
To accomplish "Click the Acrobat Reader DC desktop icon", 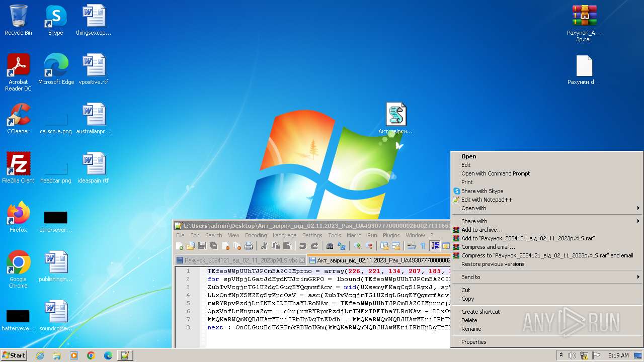I will 18,72.
